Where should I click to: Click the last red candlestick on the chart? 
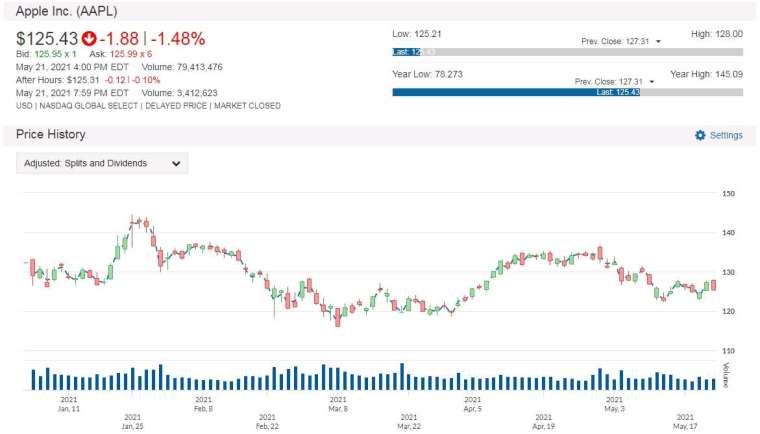point(713,285)
